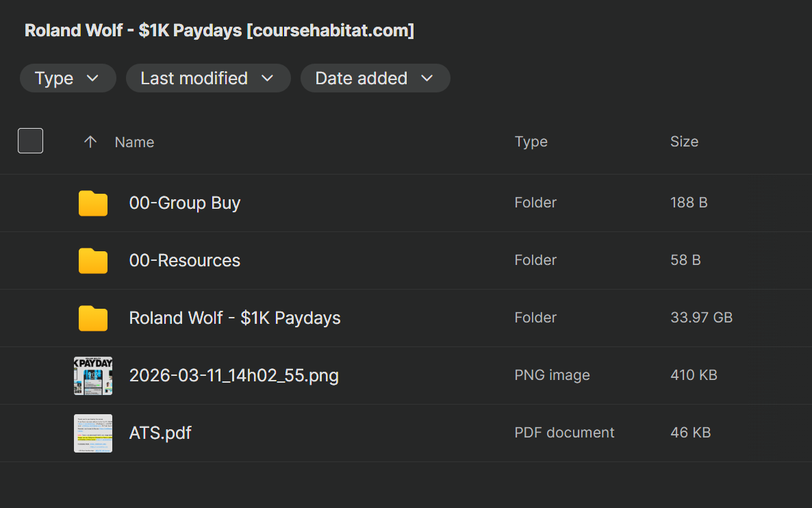Sort by Name column header
This screenshot has width=812, height=508.
click(134, 142)
